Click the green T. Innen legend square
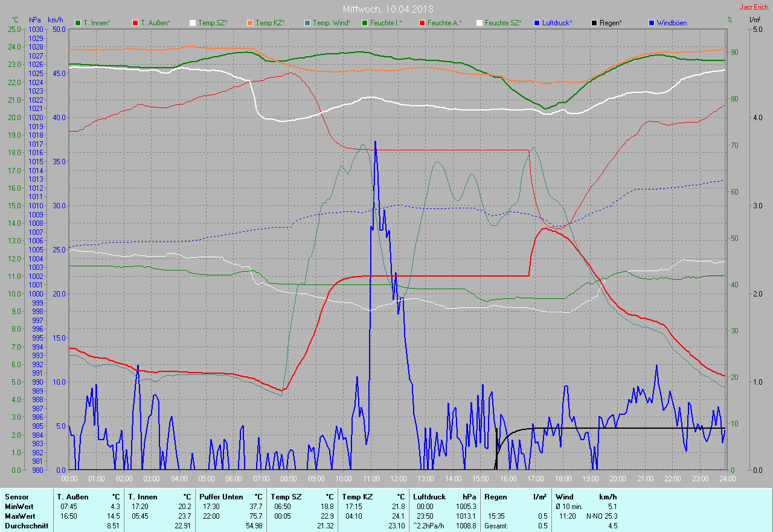Image resolution: width=773 pixels, height=532 pixels. (x=78, y=23)
